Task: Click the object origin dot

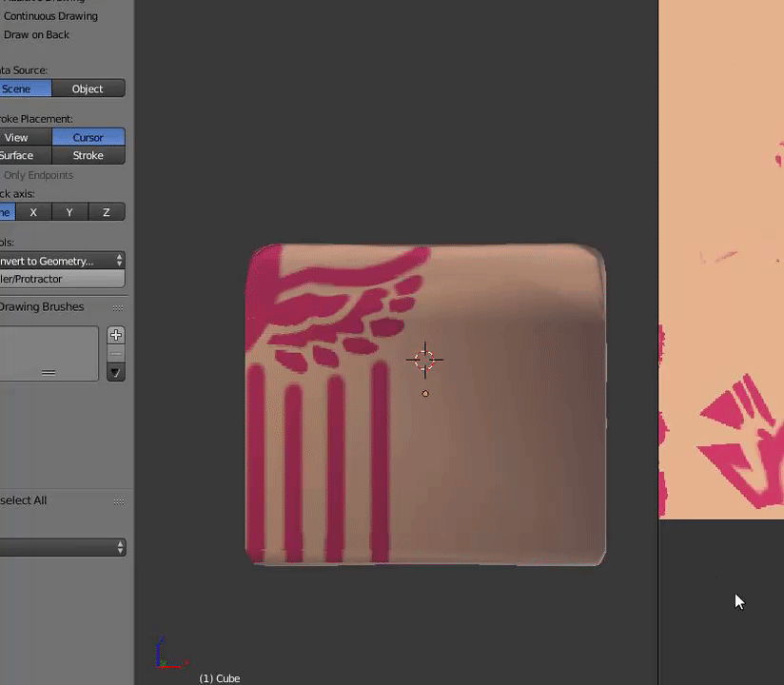Action: (425, 394)
